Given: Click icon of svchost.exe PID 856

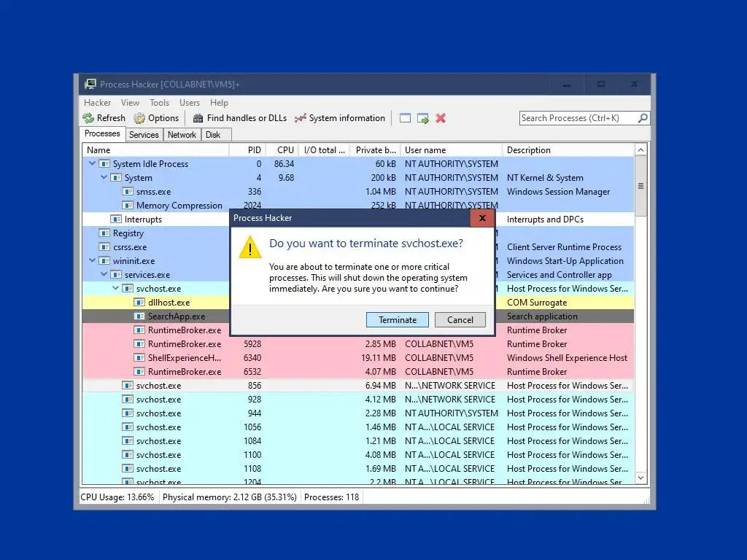Looking at the screenshot, I should point(128,385).
